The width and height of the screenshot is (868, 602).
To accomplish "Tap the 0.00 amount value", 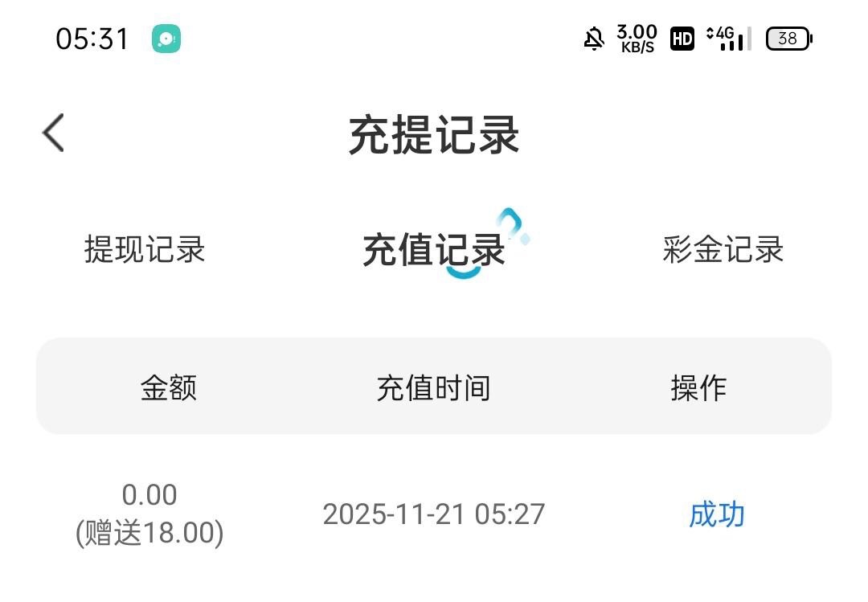I will point(149,495).
